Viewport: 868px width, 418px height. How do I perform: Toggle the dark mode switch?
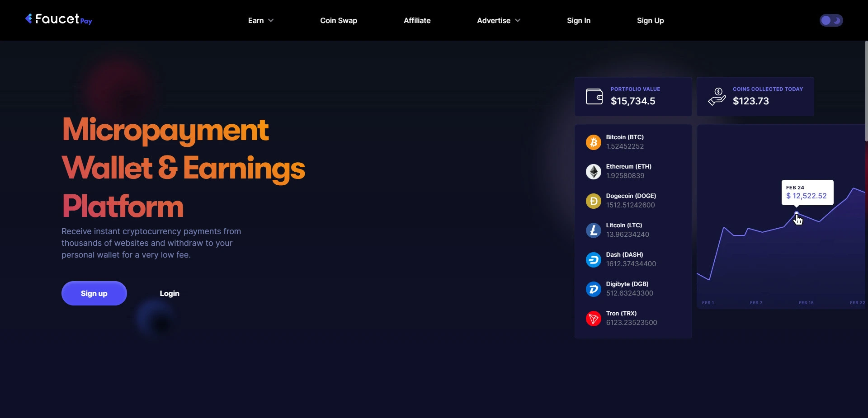[831, 20]
